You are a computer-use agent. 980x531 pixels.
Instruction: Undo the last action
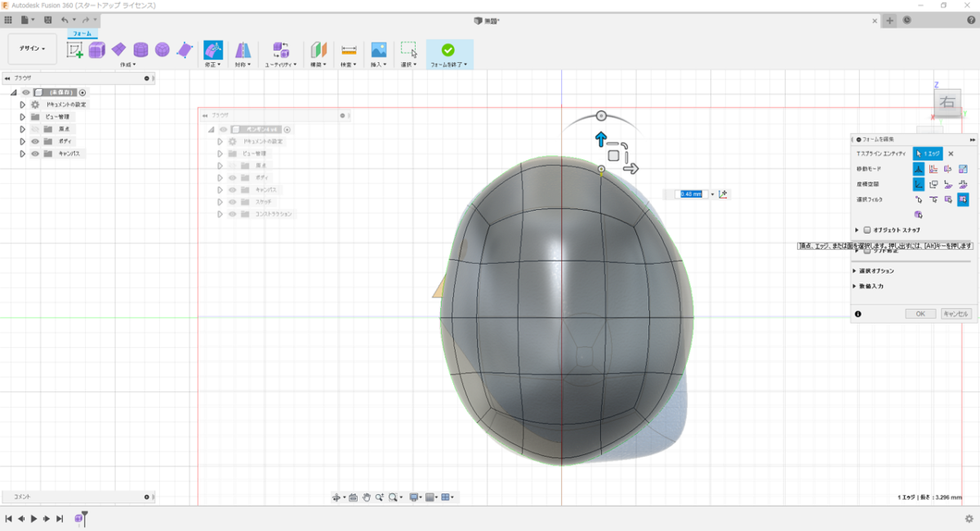point(65,20)
